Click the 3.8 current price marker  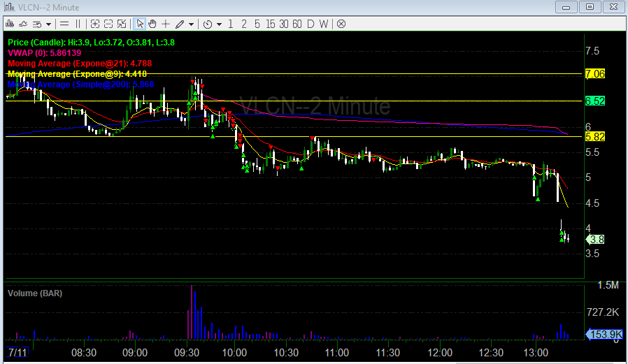click(596, 240)
